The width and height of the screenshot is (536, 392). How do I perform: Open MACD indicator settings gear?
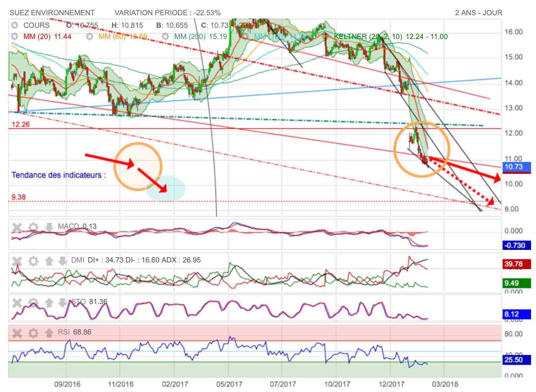(x=33, y=227)
